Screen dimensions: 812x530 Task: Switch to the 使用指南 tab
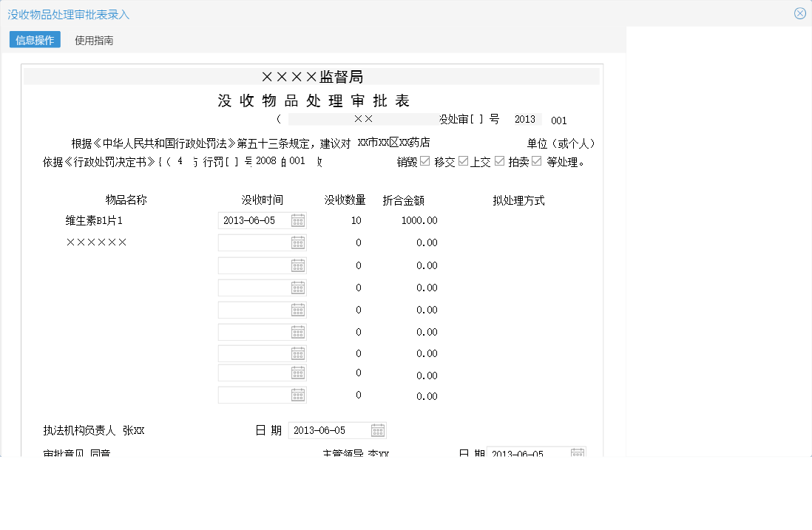point(93,40)
